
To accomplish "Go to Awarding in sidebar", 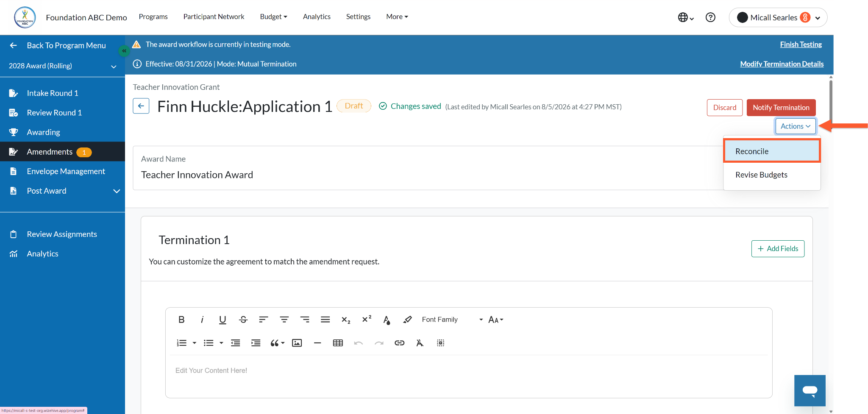I will click(x=62, y=132).
